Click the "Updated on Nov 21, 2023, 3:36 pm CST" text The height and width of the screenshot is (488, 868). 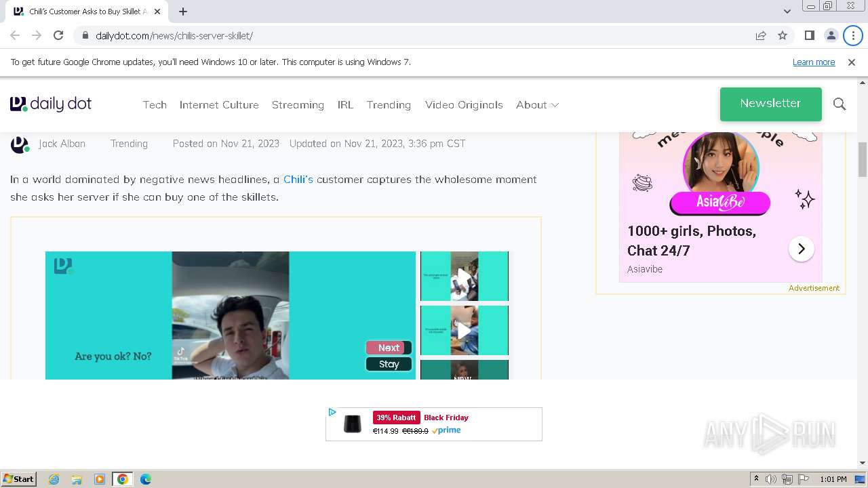coord(378,144)
